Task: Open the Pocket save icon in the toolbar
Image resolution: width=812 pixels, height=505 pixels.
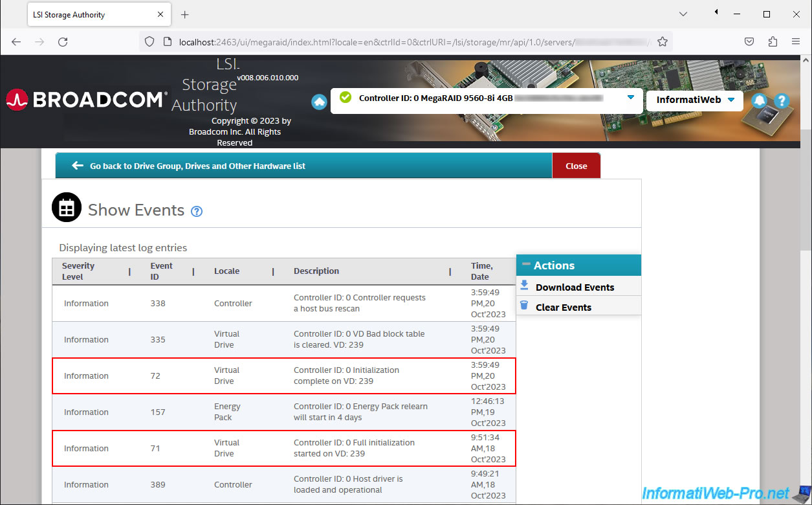Action: coord(749,41)
